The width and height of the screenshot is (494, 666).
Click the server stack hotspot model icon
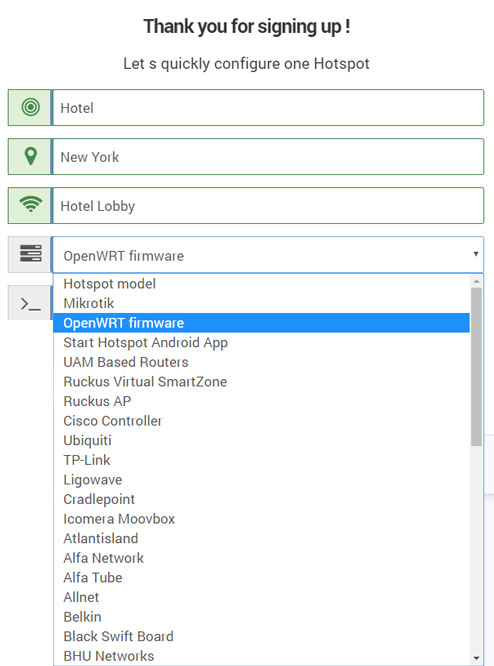tap(31, 254)
